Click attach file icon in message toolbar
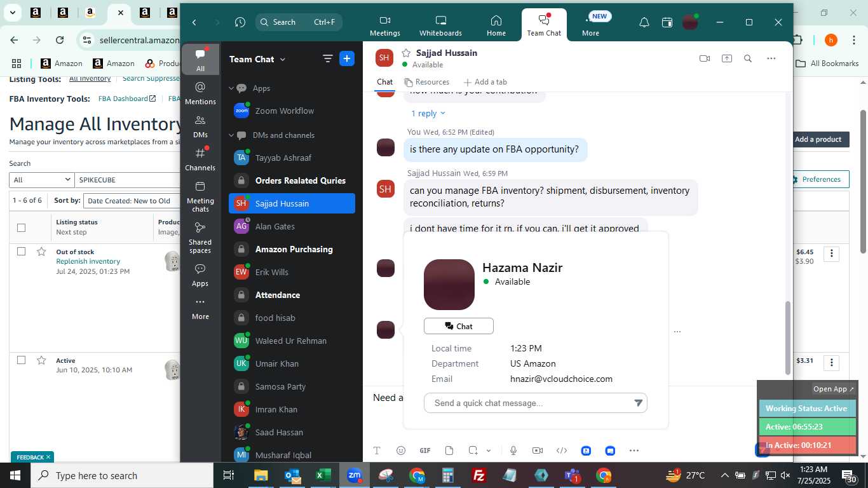Screen dimensions: 868x488 [449, 451]
